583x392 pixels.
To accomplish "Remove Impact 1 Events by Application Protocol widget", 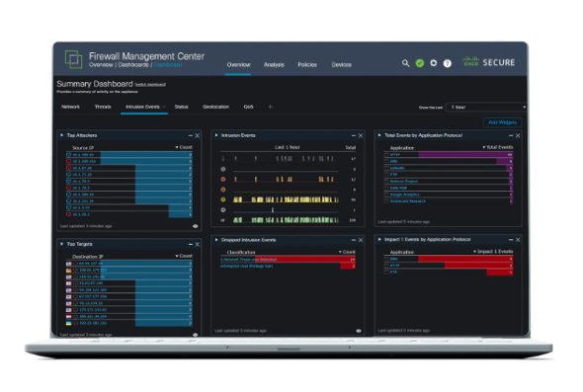I will [518, 240].
